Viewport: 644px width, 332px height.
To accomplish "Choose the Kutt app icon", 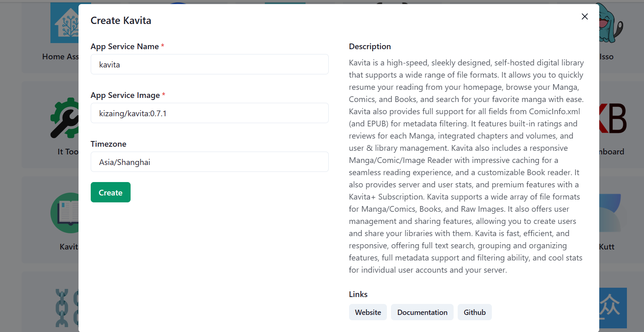I will 610,213.
